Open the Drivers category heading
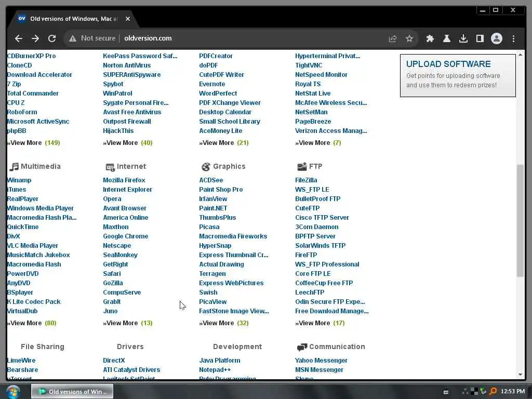532x399 pixels. [x=130, y=347]
